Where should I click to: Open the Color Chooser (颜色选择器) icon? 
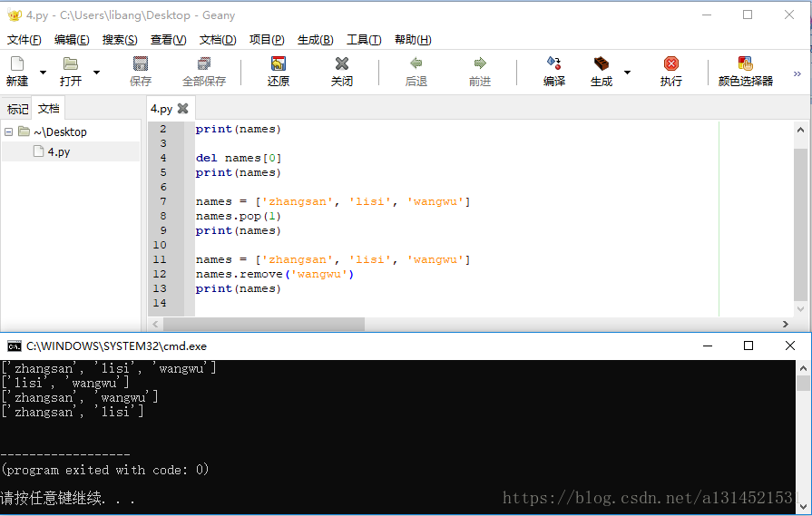745,63
